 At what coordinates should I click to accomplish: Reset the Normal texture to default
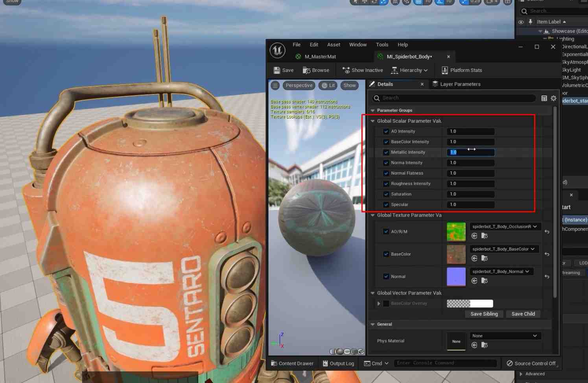pos(547,276)
